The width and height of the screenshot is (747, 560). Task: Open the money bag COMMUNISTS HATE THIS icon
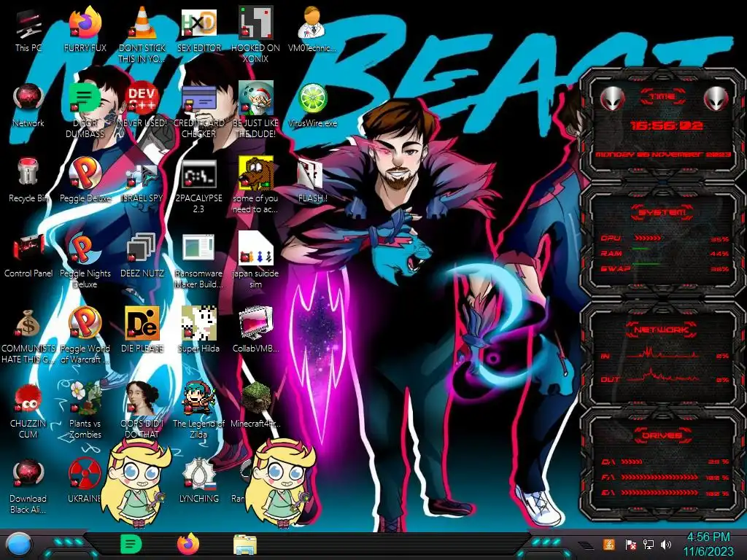tap(28, 337)
